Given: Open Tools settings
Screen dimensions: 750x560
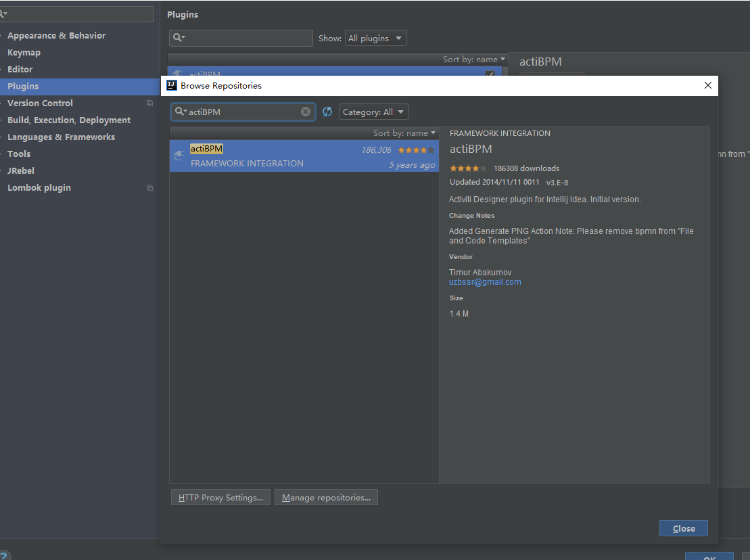Looking at the screenshot, I should tap(19, 154).
